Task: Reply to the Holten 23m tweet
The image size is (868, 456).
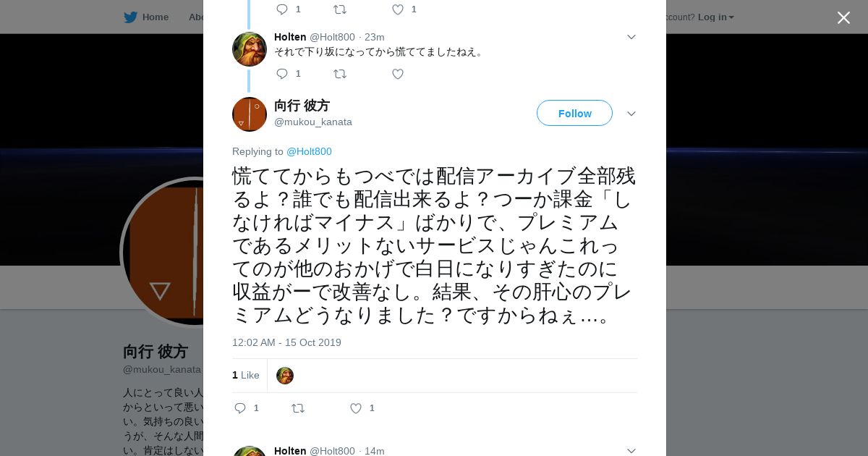Action: coord(282,74)
